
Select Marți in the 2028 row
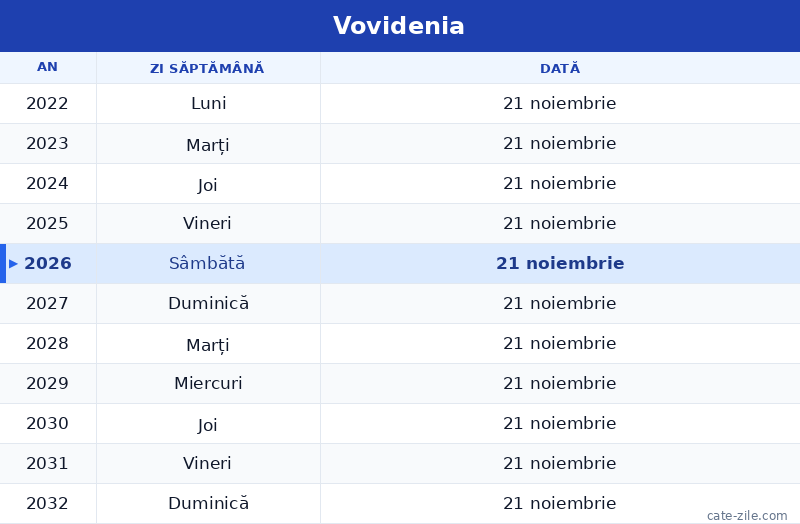[208, 345]
